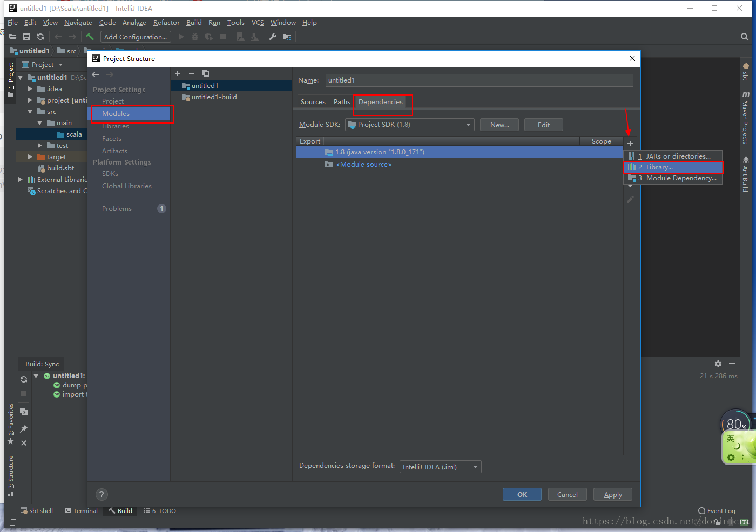Image resolution: width=756 pixels, height=532 pixels.
Task: Click Edit SDK button
Action: pos(544,125)
